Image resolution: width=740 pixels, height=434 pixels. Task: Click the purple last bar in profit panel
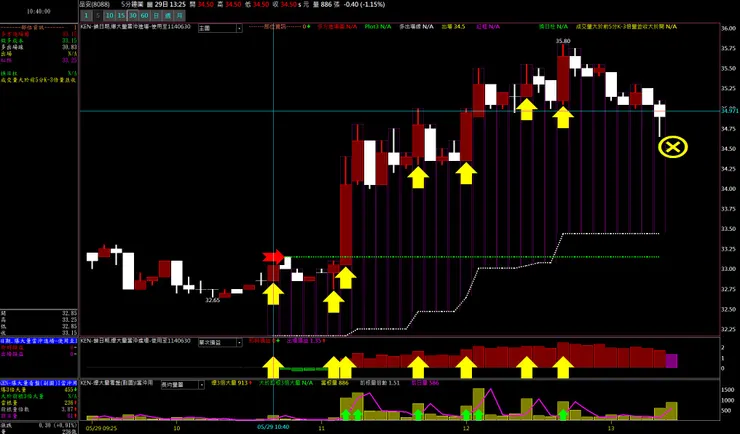pos(672,361)
